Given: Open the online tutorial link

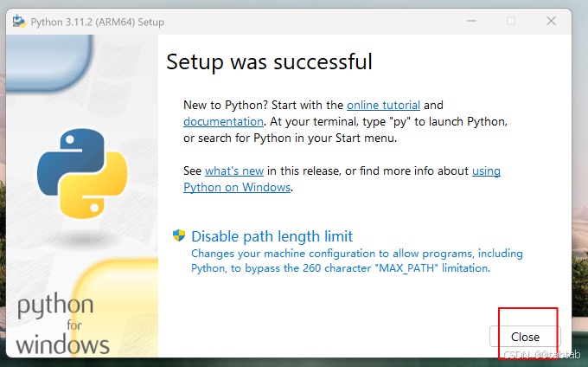Looking at the screenshot, I should pos(383,105).
